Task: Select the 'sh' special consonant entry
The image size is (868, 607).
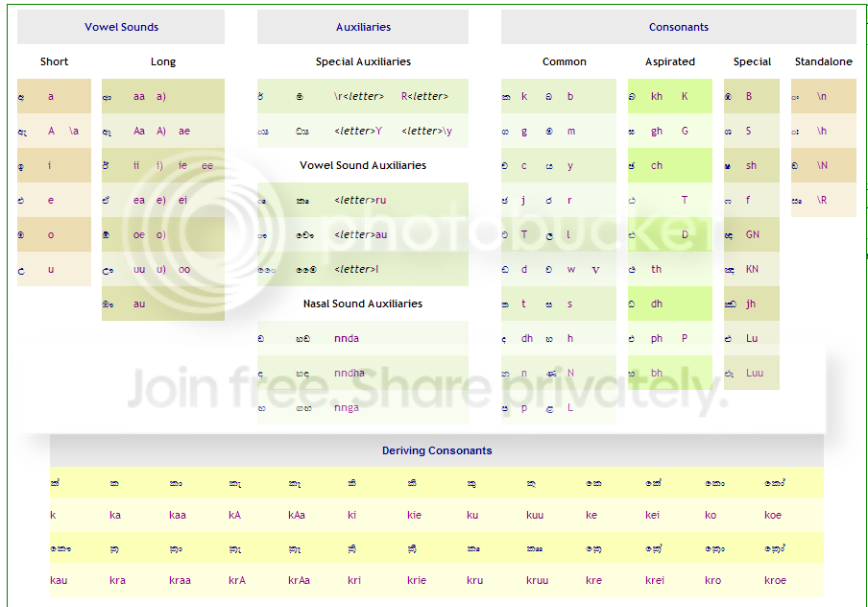Action: point(751,165)
